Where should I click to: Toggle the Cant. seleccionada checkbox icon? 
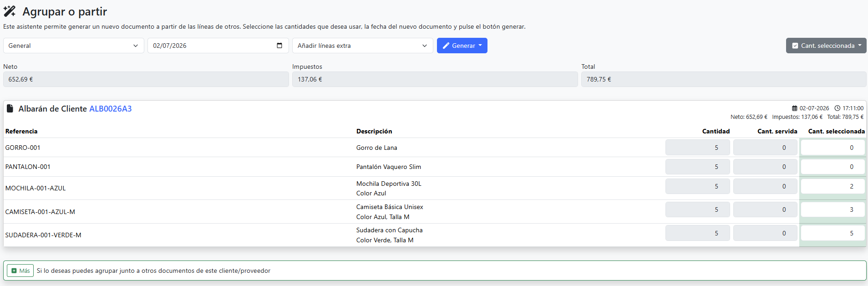point(795,46)
